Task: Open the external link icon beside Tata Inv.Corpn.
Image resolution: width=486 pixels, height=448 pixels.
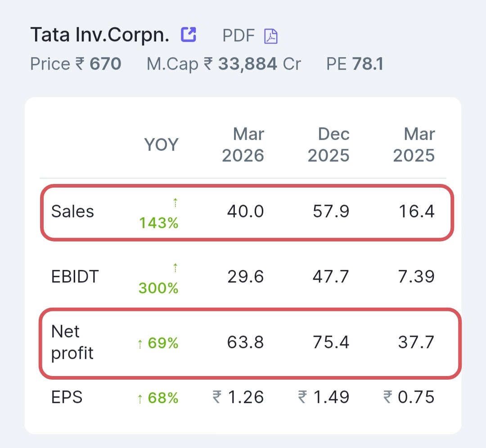Action: 189,34
